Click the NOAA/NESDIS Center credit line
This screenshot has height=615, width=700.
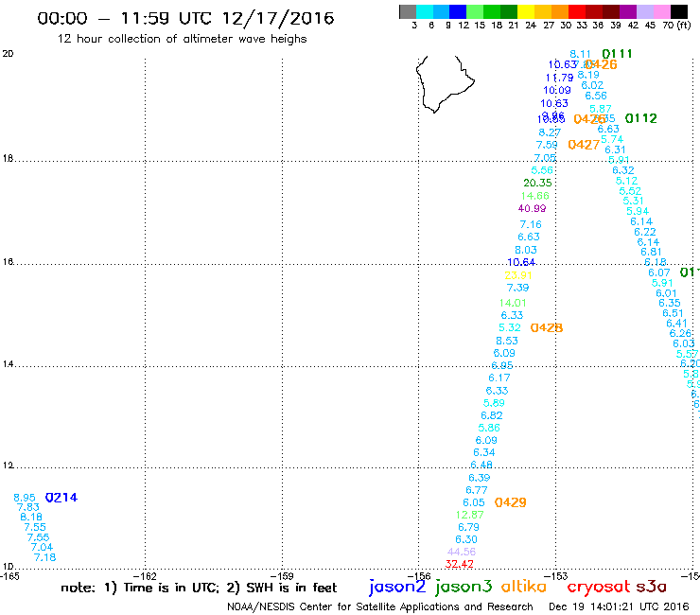pos(380,607)
